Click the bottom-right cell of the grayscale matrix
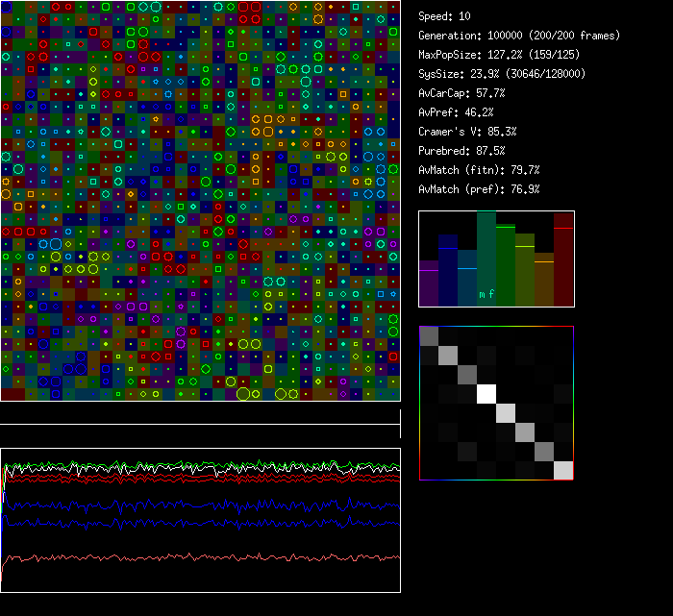Image resolution: width=673 pixels, height=616 pixels. (563, 470)
